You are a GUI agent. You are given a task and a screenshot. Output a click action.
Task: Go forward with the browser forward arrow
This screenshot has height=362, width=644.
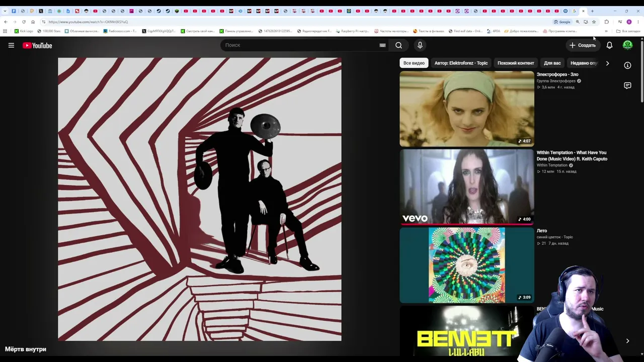pos(15,22)
